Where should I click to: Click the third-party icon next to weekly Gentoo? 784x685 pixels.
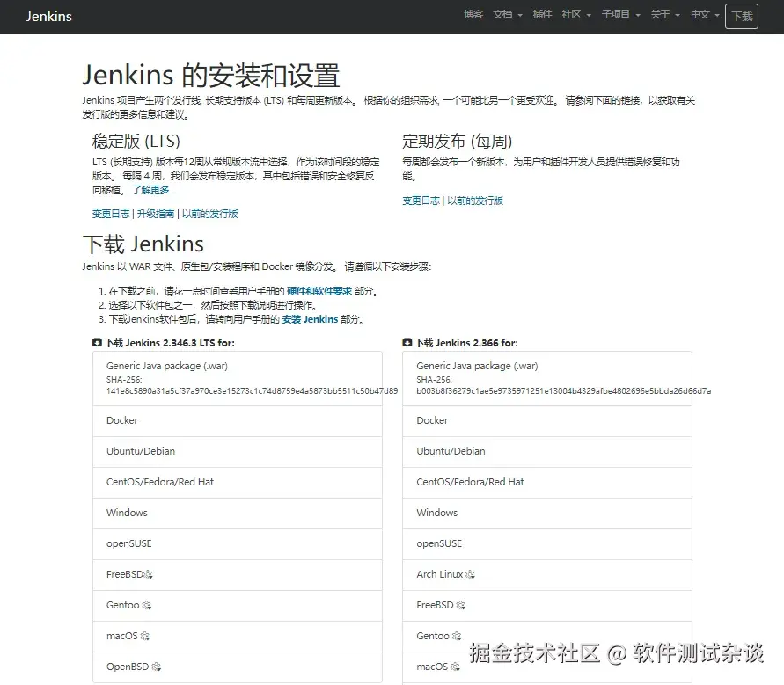pyautogui.click(x=457, y=636)
